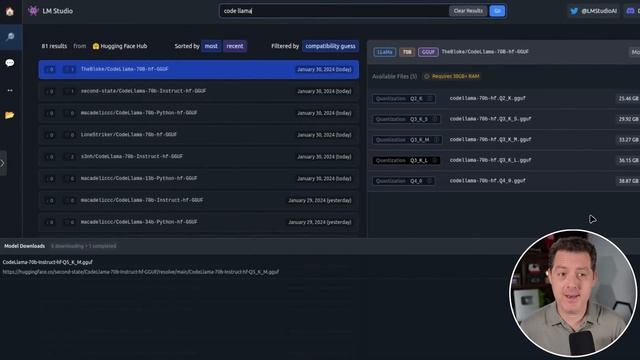Click the Q2_K quantization badge
This screenshot has height=360, width=640.
pos(404,99)
